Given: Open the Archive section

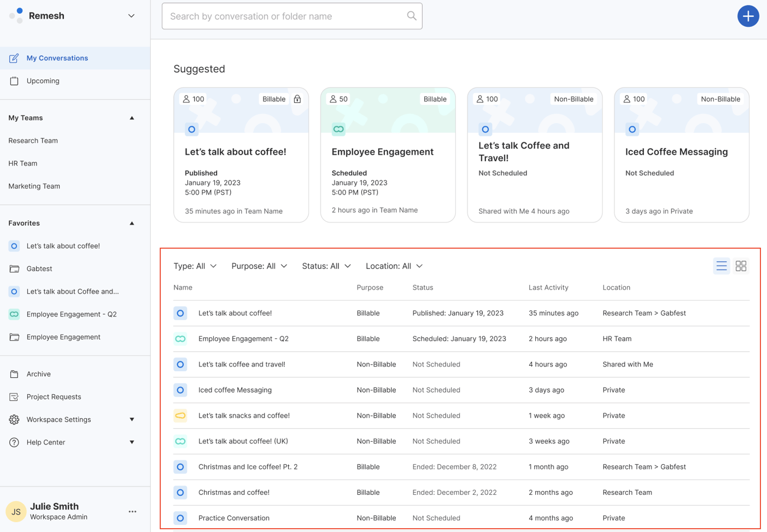Looking at the screenshot, I should pos(38,374).
